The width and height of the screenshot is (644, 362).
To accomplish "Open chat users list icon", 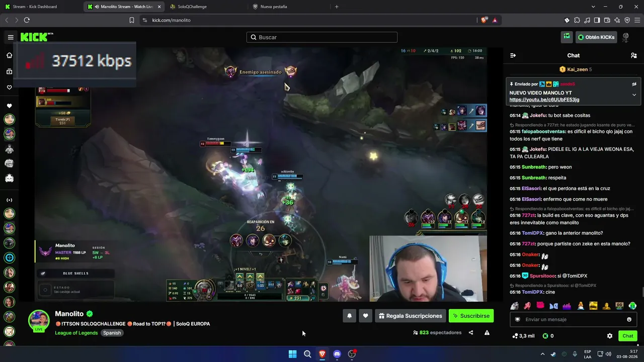I will tap(634, 55).
